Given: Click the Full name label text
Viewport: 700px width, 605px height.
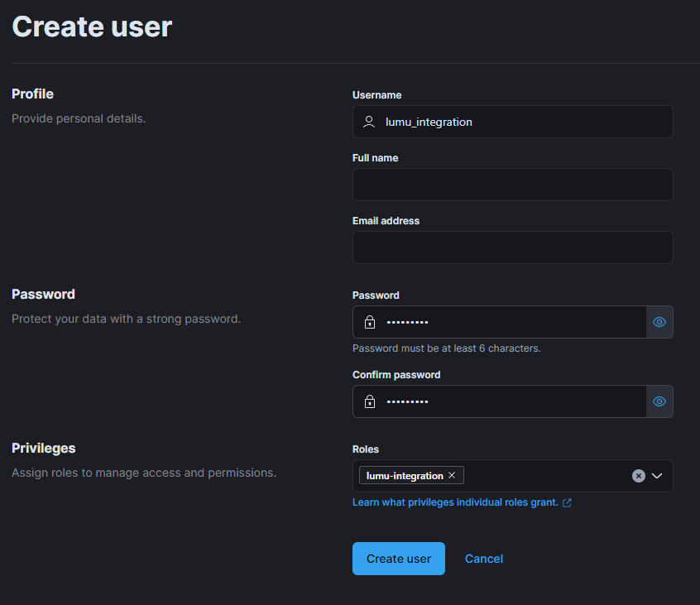Looking at the screenshot, I should [x=375, y=158].
